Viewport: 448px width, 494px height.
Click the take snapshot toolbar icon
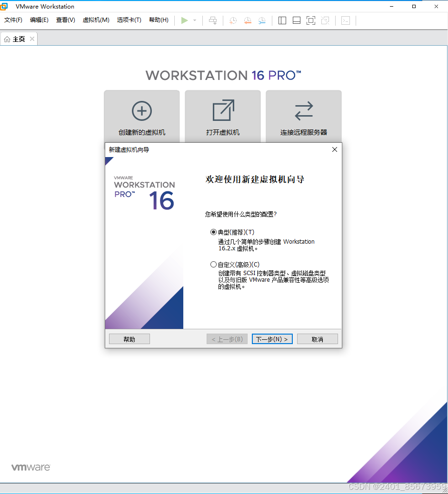233,20
